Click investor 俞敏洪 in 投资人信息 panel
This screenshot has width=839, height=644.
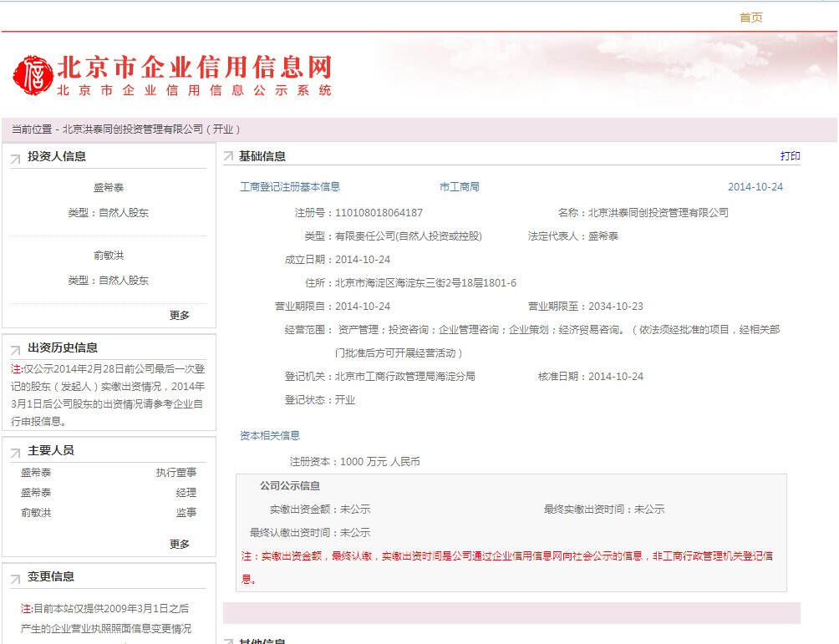[109, 256]
